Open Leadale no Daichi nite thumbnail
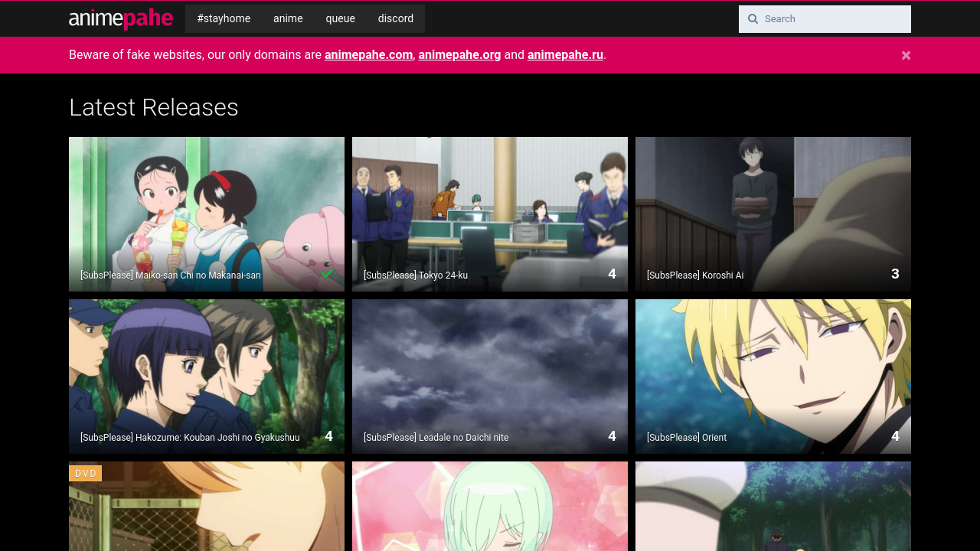Screen dimensions: 980x551 [490, 377]
